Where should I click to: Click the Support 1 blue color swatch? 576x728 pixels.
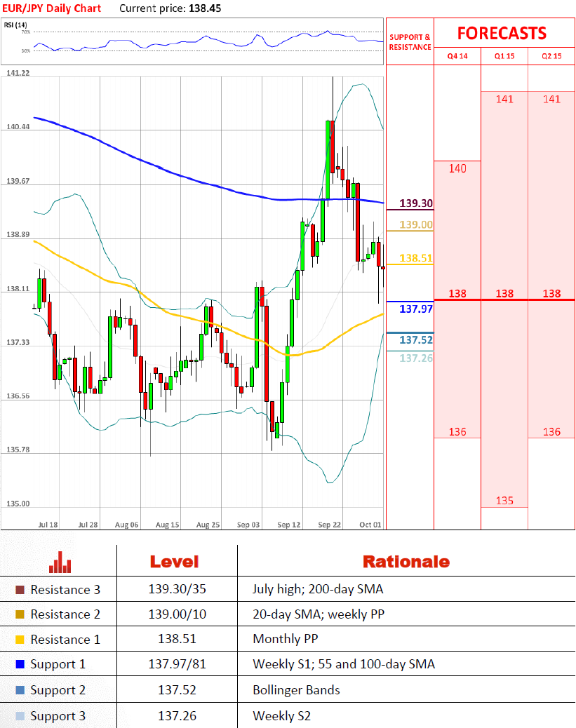point(20,664)
